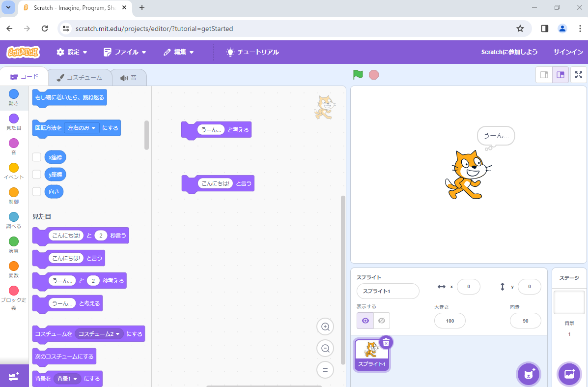Screen dimensions: 588x387
Task: Switch to the コード tab
Action: 25,77
